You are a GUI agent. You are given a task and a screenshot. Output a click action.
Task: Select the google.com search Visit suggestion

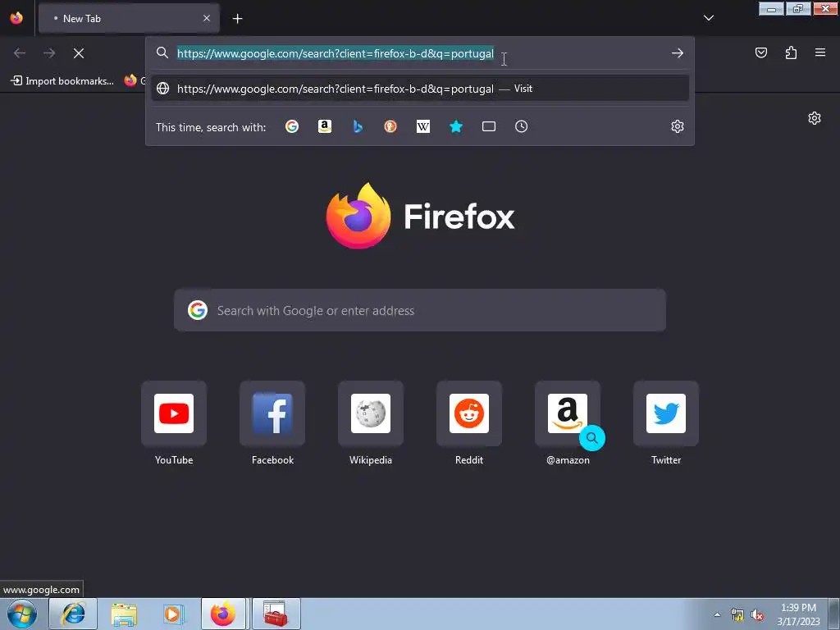tap(420, 89)
